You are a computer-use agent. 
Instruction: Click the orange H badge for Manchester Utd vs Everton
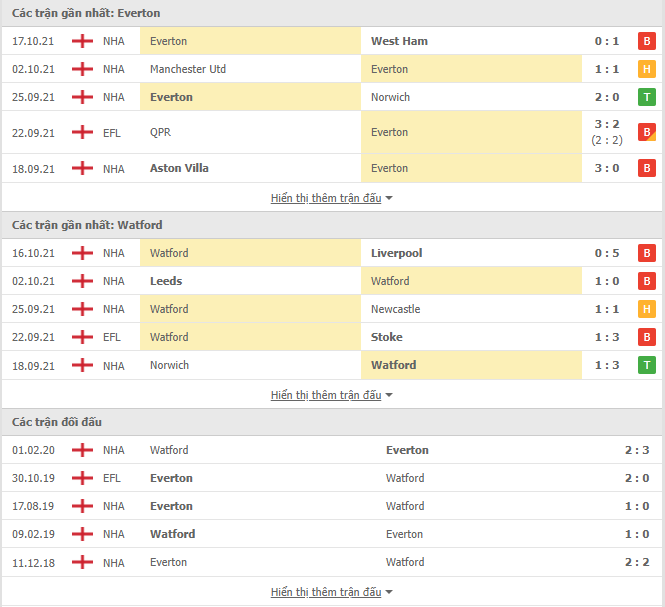tap(646, 69)
